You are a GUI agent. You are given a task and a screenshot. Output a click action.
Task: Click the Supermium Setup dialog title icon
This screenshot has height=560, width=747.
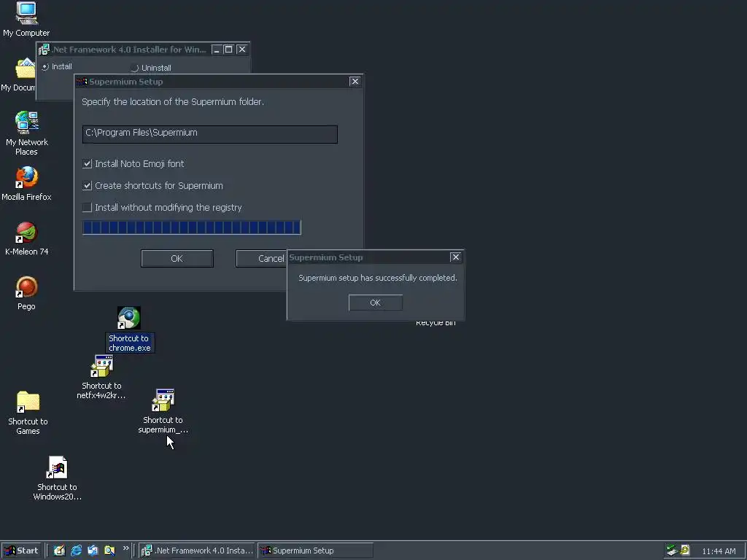82,82
